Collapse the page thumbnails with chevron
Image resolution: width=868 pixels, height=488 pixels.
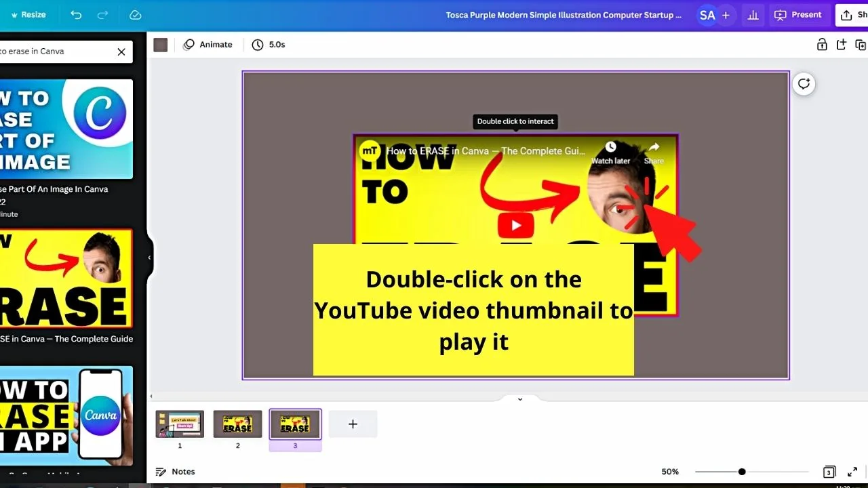coord(520,399)
